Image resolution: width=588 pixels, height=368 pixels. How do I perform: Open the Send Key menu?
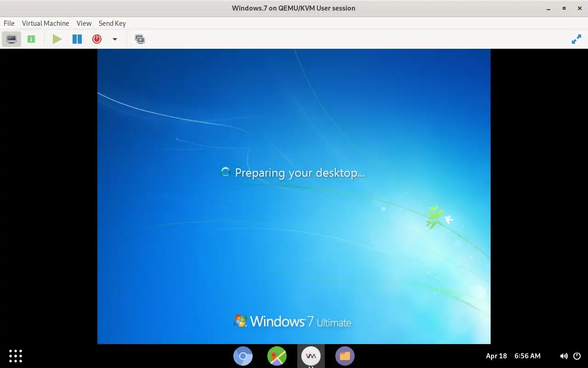pyautogui.click(x=112, y=23)
